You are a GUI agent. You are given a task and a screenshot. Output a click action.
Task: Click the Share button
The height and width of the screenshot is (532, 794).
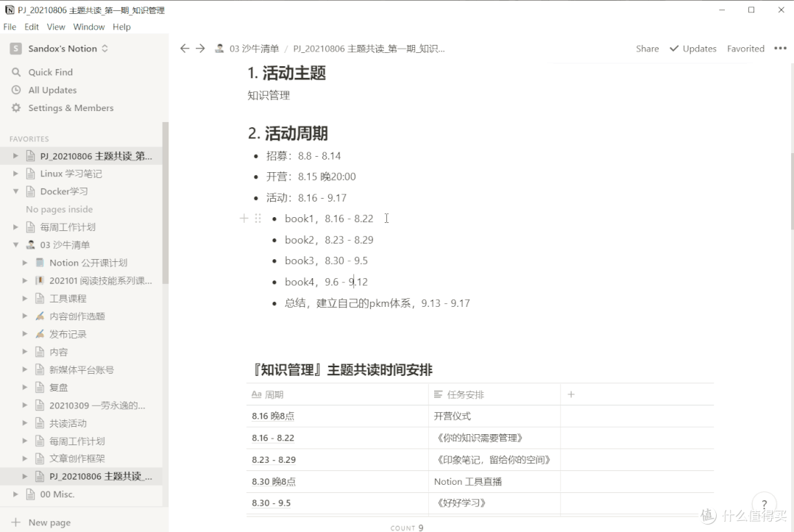click(x=647, y=48)
